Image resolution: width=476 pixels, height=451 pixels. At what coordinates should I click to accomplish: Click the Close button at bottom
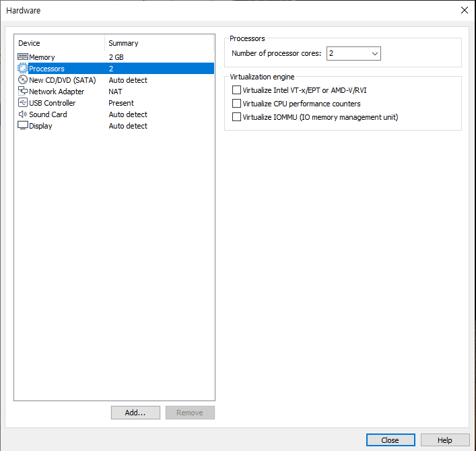click(x=390, y=440)
